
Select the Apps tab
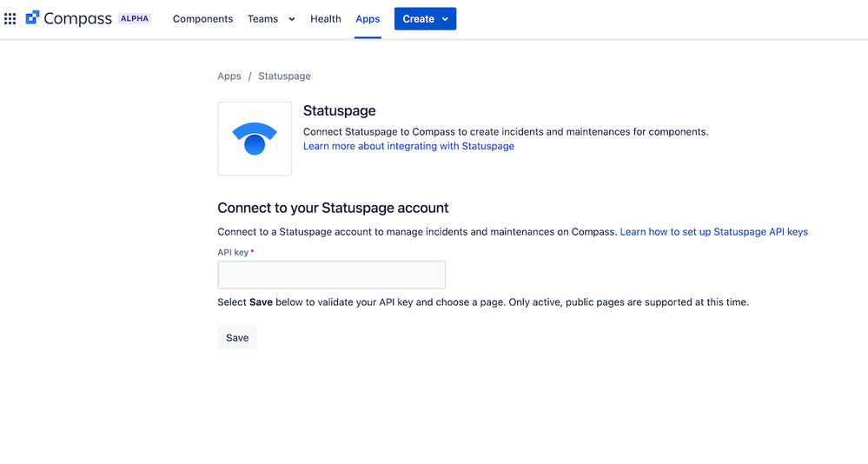(368, 19)
